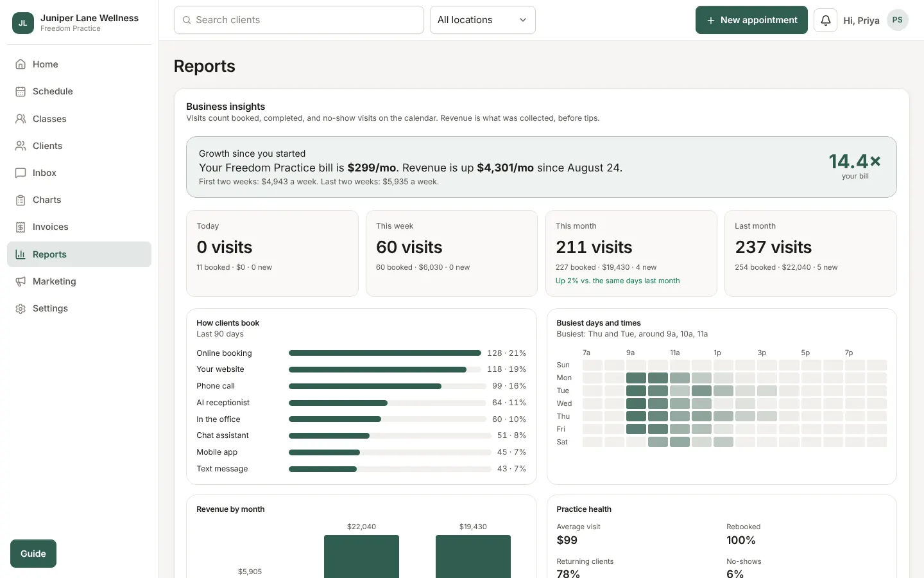Click the Settings gear icon
Screen dimensions: 924x578
coord(21,308)
